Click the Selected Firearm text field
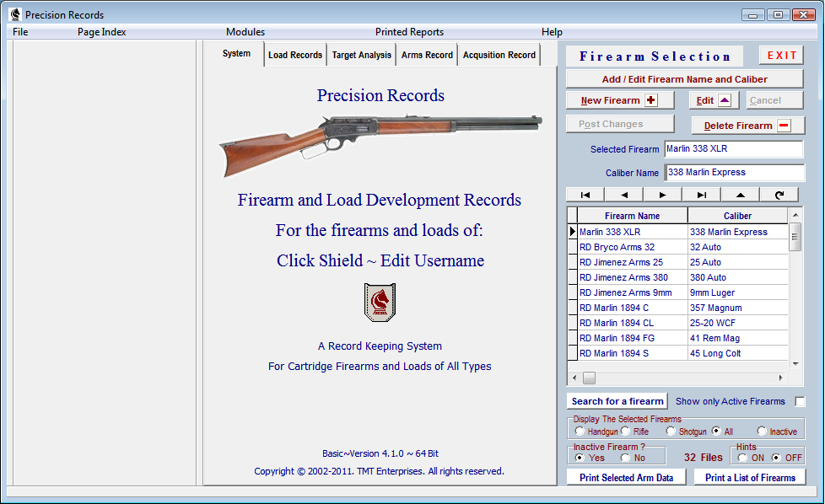The width and height of the screenshot is (825, 504). click(x=733, y=149)
